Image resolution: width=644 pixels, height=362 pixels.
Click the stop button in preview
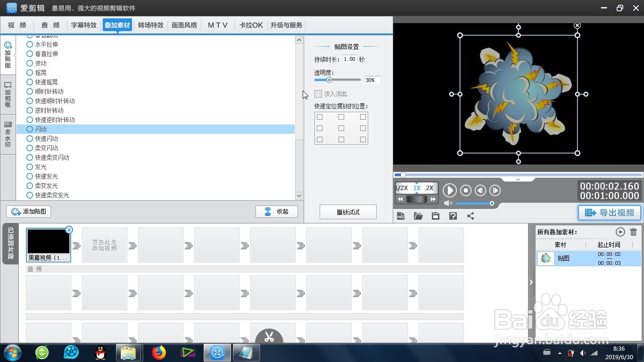pyautogui.click(x=465, y=190)
